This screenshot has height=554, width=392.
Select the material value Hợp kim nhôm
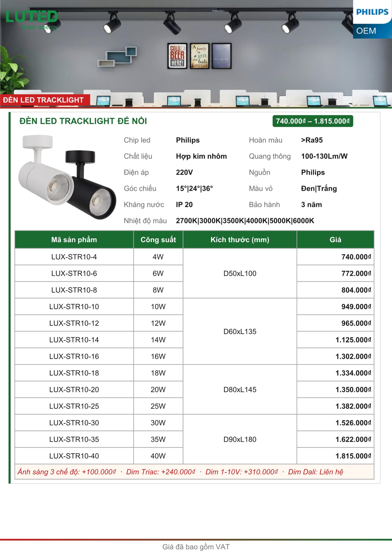[201, 156]
